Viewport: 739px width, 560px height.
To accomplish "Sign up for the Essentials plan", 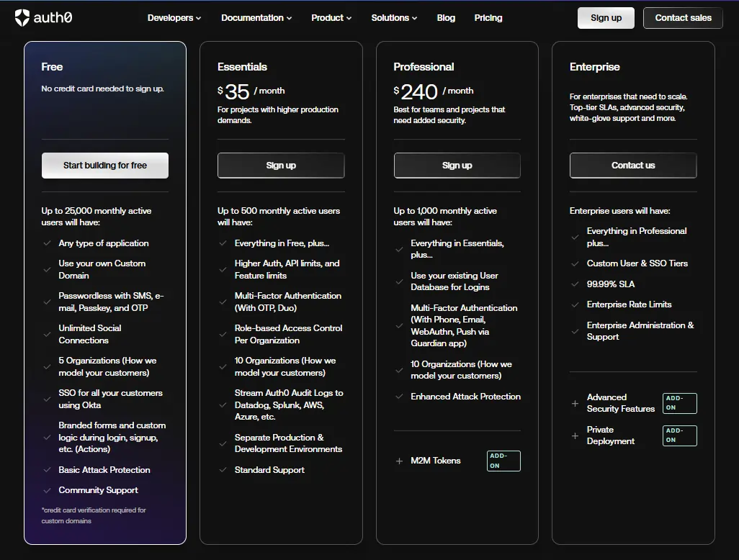I will coord(281,166).
